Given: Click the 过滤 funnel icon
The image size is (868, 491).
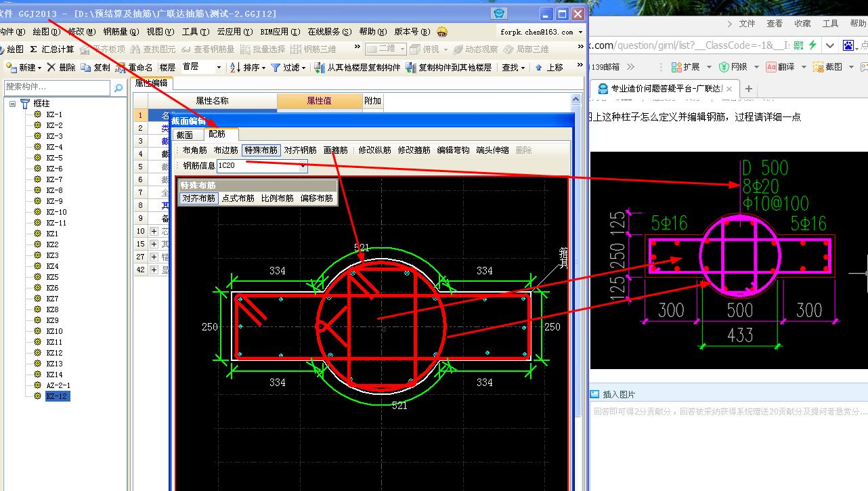Looking at the screenshot, I should [x=276, y=68].
